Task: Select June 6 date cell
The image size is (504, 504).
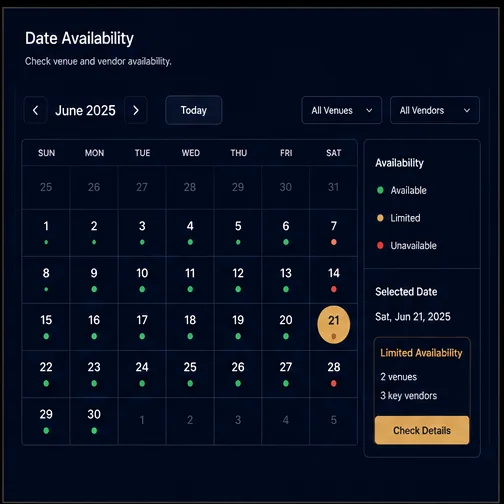Action: (286, 233)
